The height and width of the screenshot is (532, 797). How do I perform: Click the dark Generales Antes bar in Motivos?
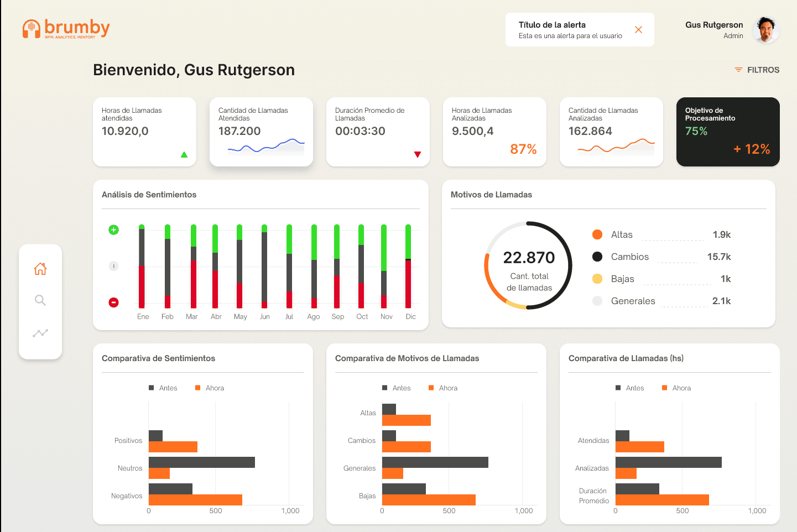[x=435, y=462]
